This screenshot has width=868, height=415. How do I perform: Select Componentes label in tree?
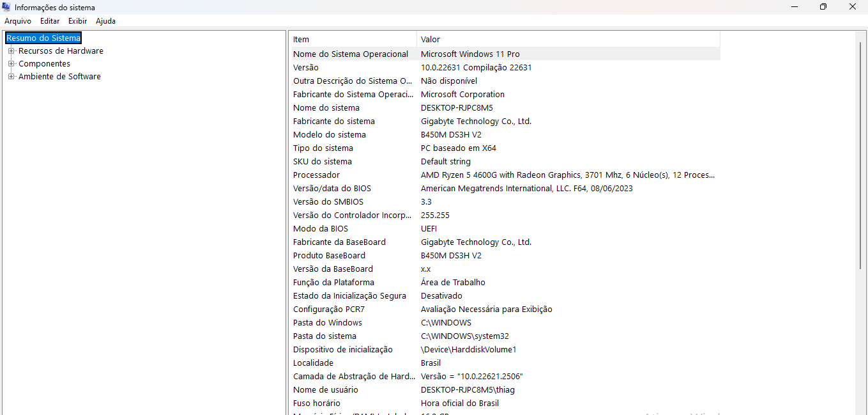click(44, 64)
